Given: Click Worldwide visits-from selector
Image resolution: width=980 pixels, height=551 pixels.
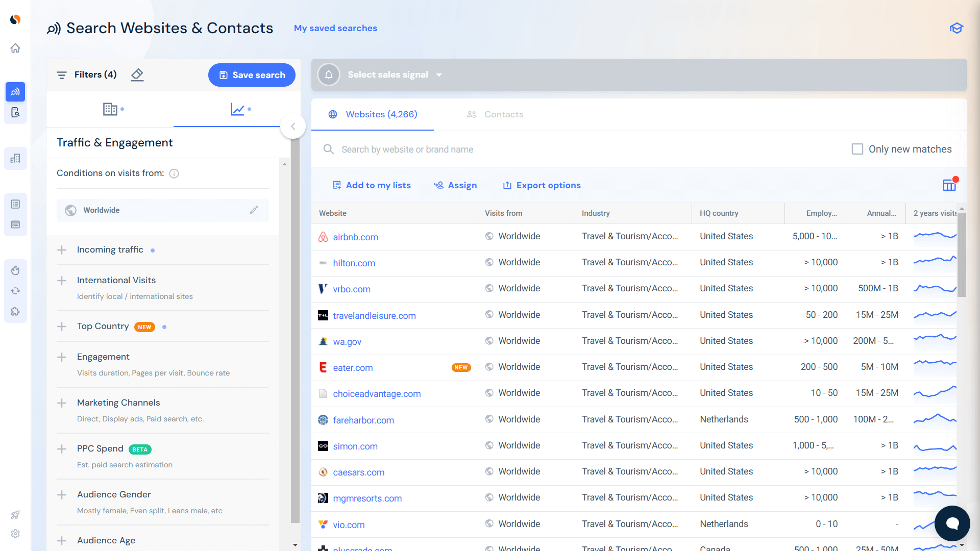Looking at the screenshot, I should [x=163, y=210].
